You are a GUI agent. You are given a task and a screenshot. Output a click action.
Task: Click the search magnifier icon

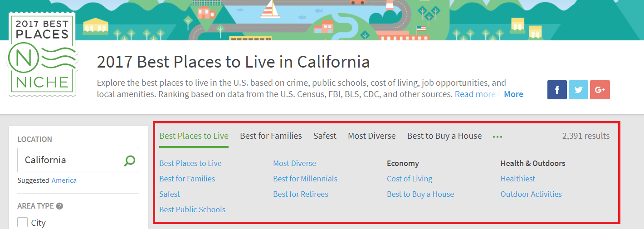pos(130,160)
